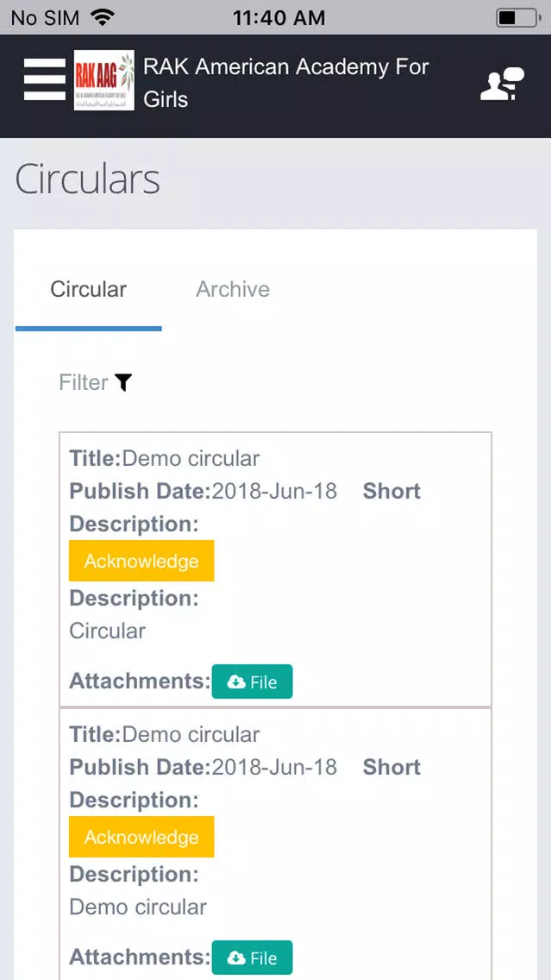Screen dimensions: 551x980
Task: Click cloud download icon in second File button
Action: click(x=236, y=958)
